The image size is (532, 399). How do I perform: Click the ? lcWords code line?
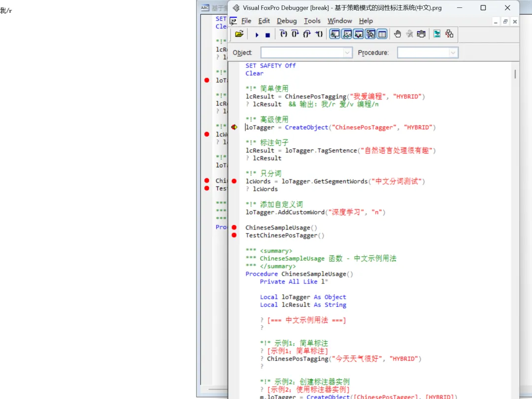262,189
